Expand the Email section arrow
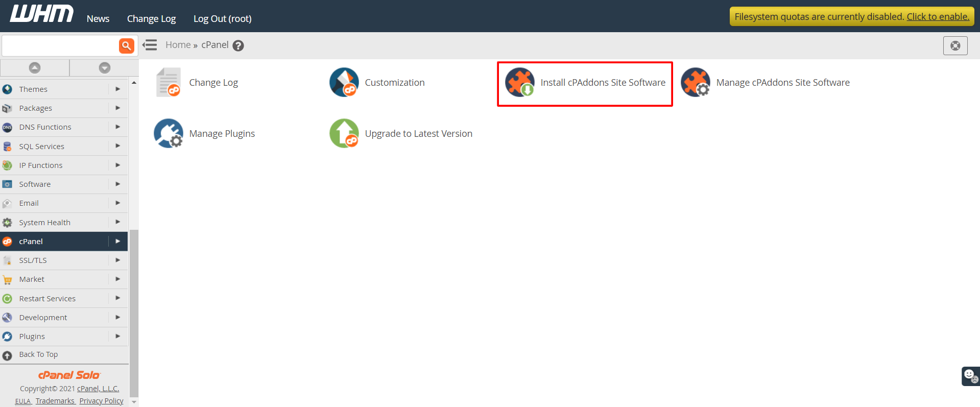The width and height of the screenshot is (980, 407). [x=118, y=203]
